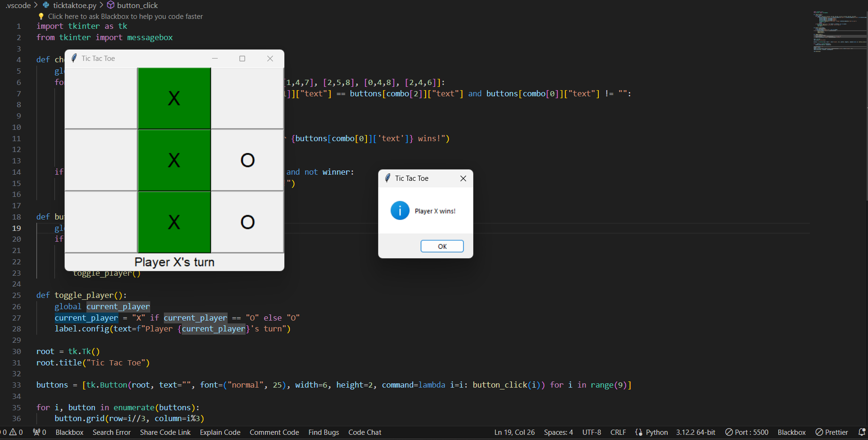868x440 pixels.
Task: Click 'def toggle_player():' on line 25
Action: [x=81, y=295]
